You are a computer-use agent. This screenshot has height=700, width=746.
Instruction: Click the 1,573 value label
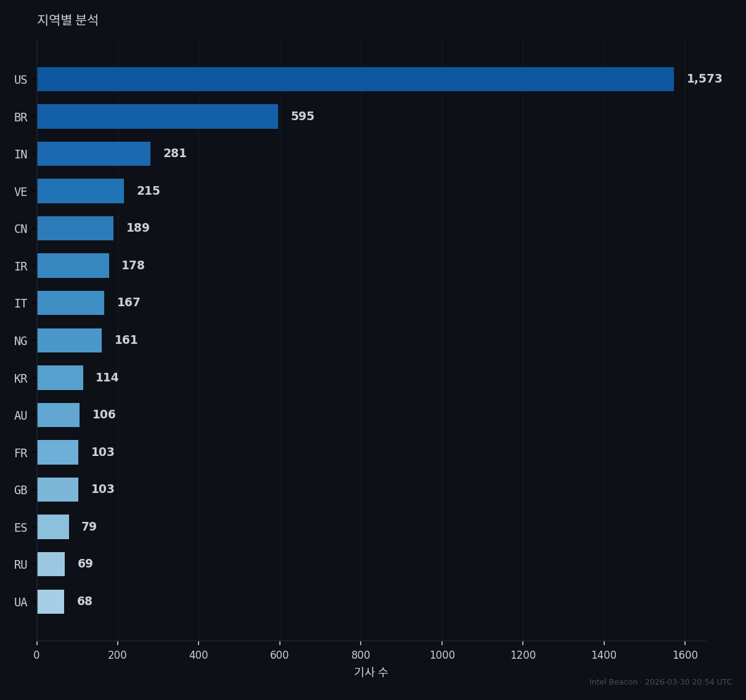pos(704,79)
